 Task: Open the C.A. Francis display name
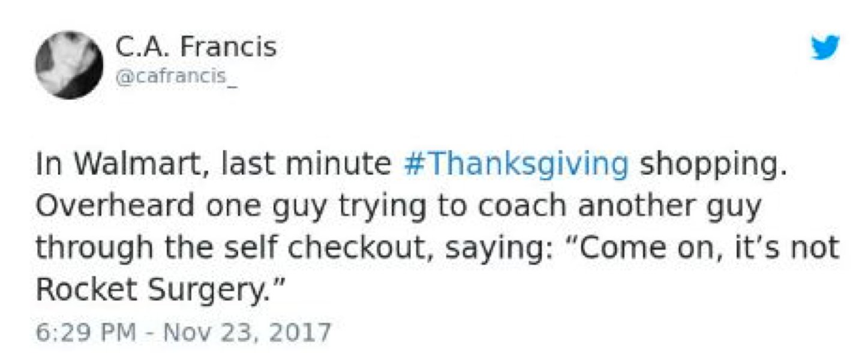(196, 46)
